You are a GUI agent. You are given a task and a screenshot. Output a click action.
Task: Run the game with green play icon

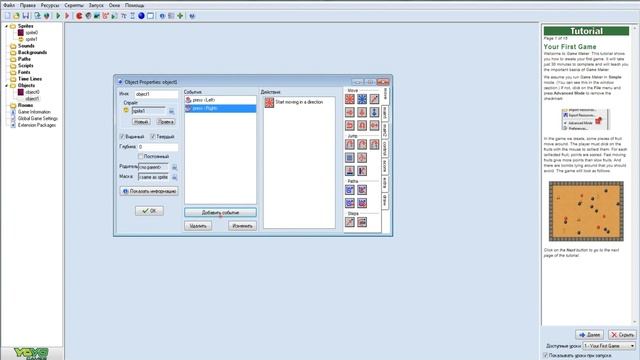tap(58, 16)
